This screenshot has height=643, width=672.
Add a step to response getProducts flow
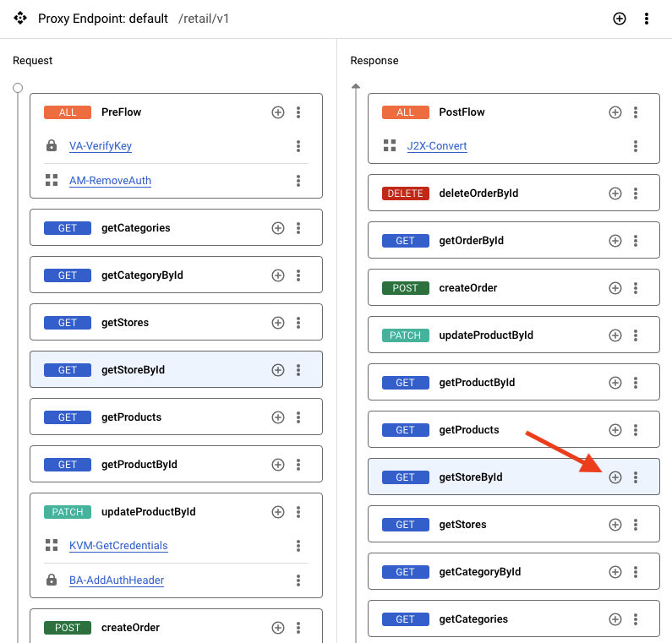[615, 430]
